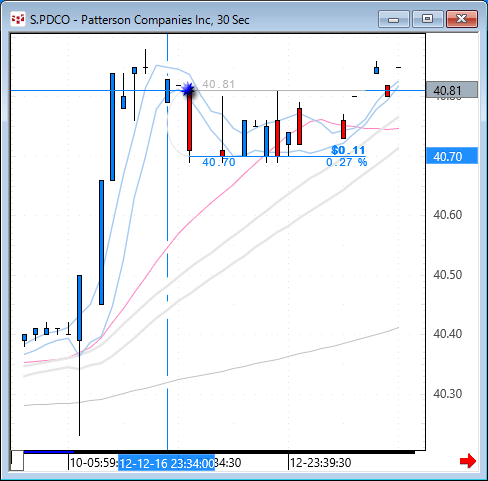The image size is (488, 481).
Task: Click the 40.50 axis price label
Action: 448,275
